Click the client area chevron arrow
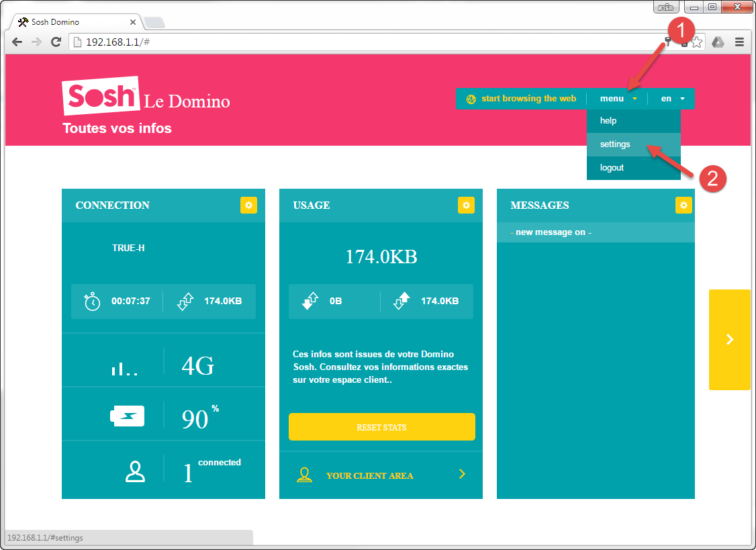The width and height of the screenshot is (756, 550). tap(462, 474)
